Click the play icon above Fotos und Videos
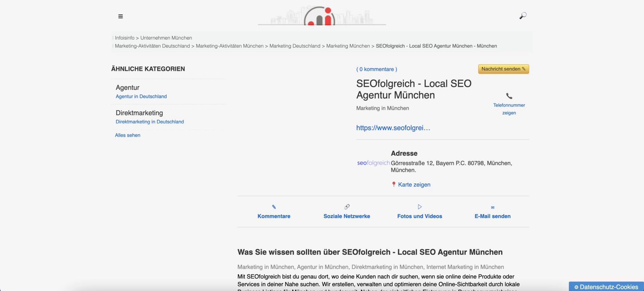The image size is (644, 291). point(420,207)
